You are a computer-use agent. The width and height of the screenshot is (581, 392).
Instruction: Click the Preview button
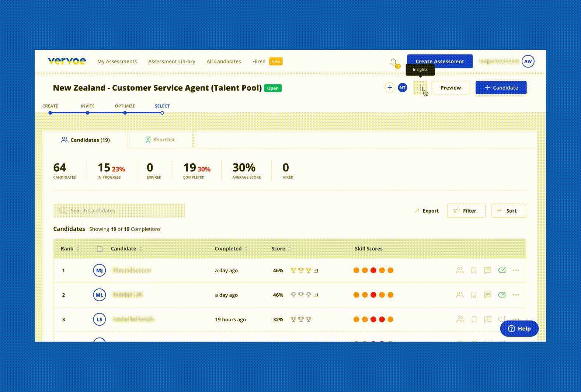[x=450, y=88]
